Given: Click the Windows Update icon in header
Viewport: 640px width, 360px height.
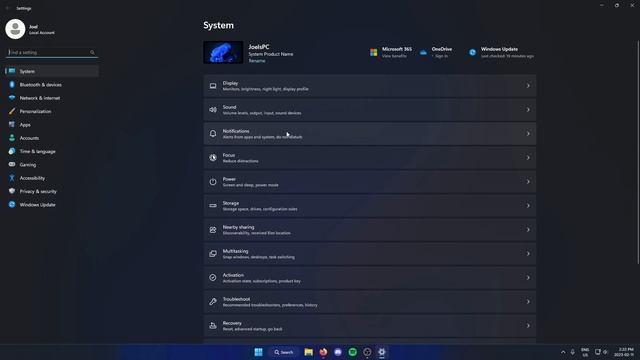Looking at the screenshot, I should 472,52.
